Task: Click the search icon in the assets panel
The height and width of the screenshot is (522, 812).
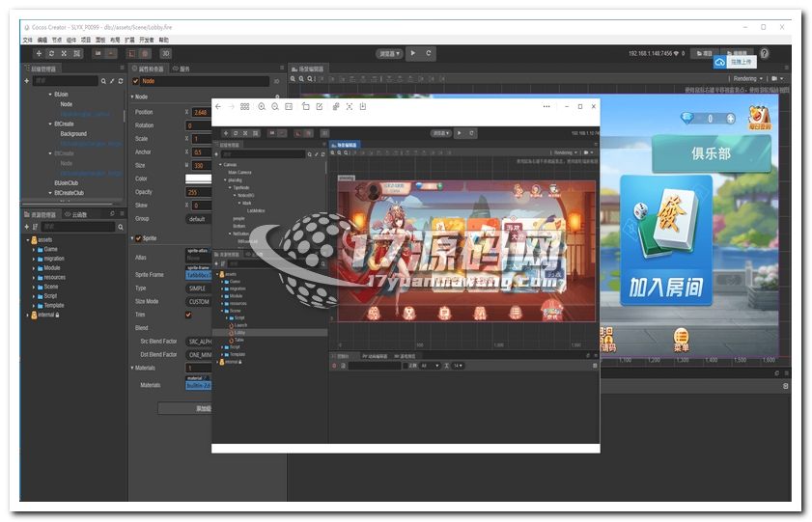Action: tap(121, 227)
